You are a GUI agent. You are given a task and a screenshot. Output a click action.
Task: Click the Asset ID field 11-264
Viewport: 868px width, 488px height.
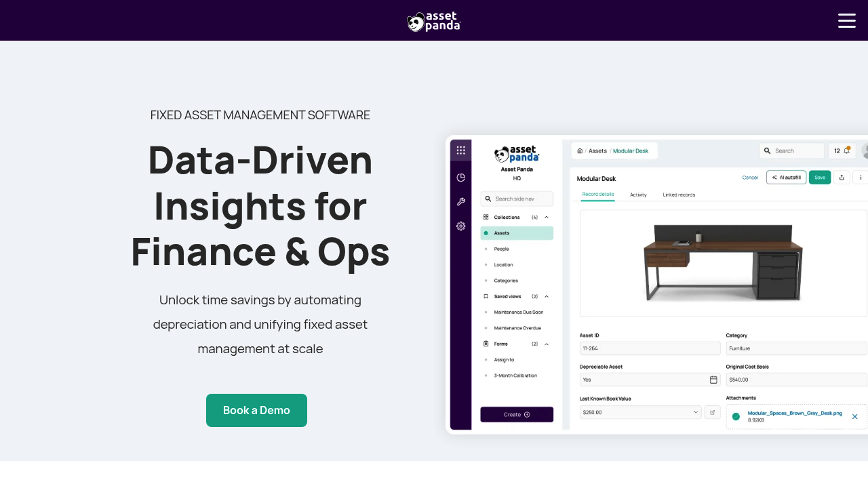point(650,348)
